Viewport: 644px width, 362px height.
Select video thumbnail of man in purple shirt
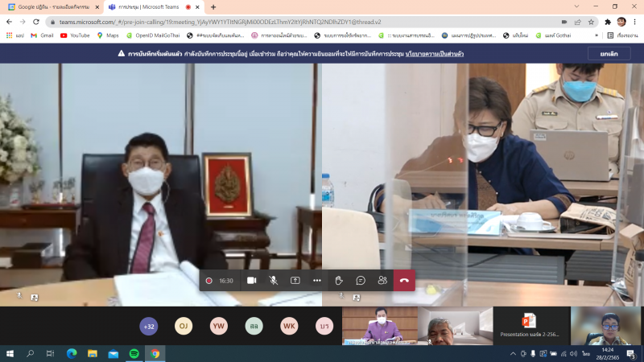[380, 326]
